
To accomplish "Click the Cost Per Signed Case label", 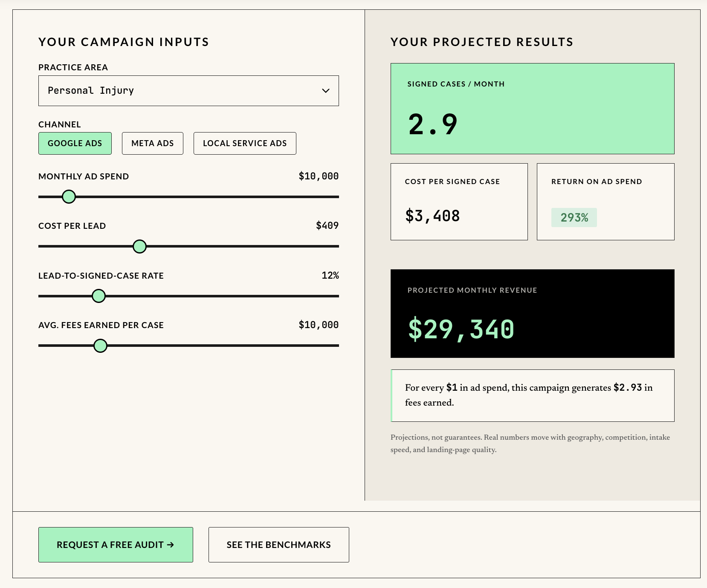I will coord(452,182).
